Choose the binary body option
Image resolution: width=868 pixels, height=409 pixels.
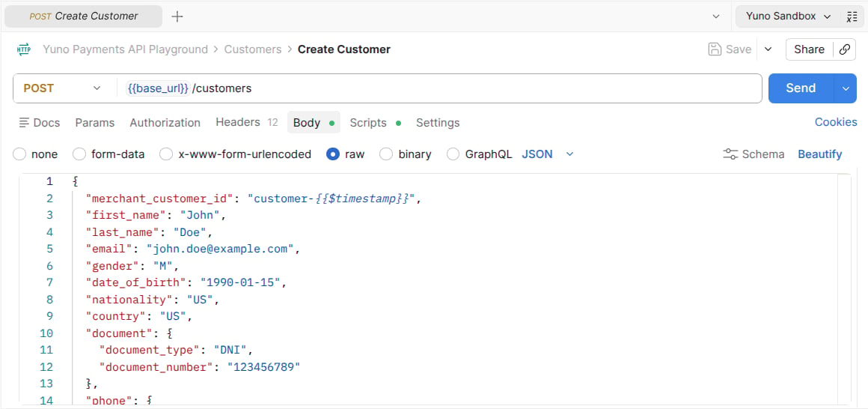pyautogui.click(x=386, y=154)
